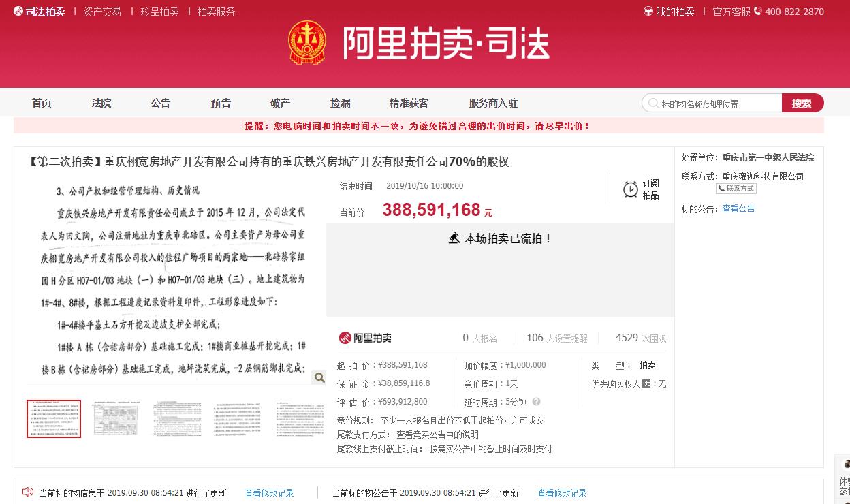Zoom the document image with magnifier icon
The height and width of the screenshot is (504, 850).
pos(319,377)
